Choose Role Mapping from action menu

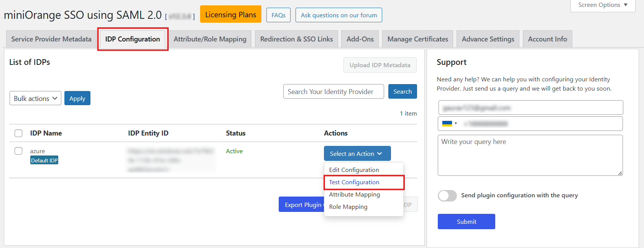coord(348,207)
